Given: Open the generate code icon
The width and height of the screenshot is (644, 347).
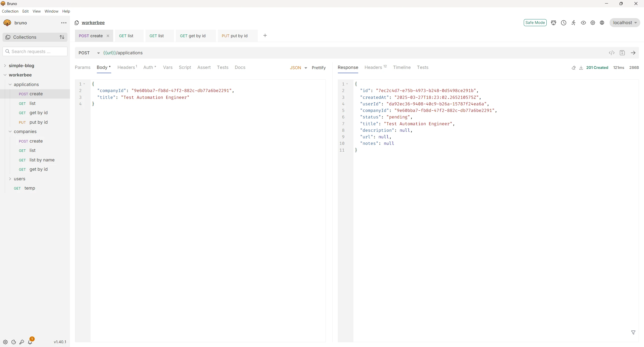Looking at the screenshot, I should click(x=612, y=53).
